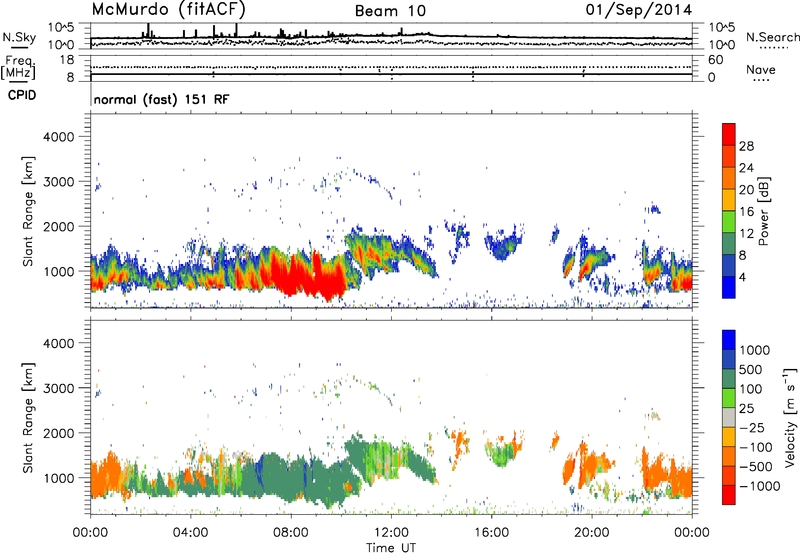Click the '60' tick on Nave axis
This screenshot has width=800, height=554.
click(x=716, y=60)
